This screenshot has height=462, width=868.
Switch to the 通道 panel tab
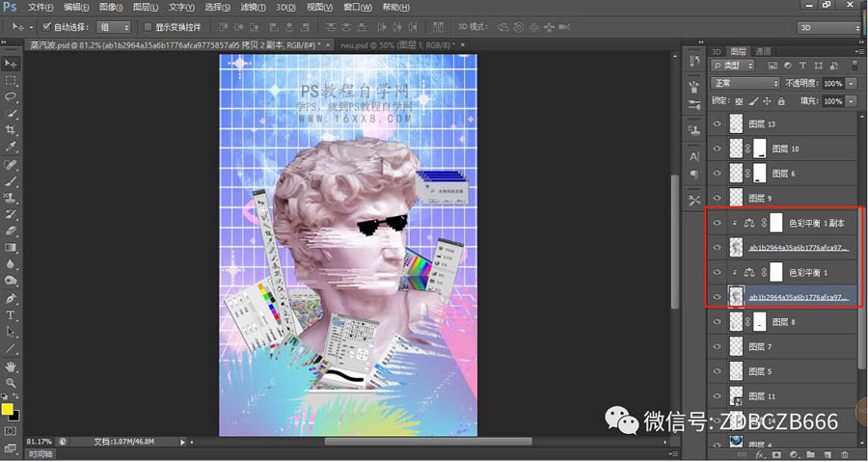763,51
